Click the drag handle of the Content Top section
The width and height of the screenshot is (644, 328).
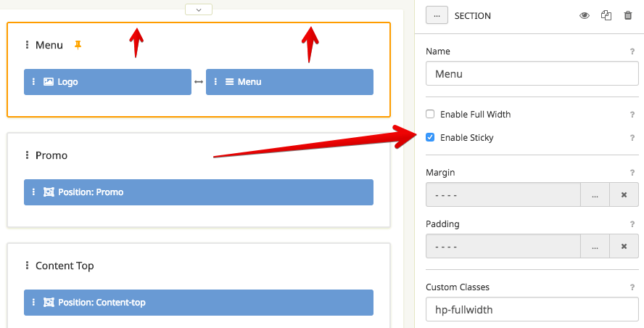(27, 266)
